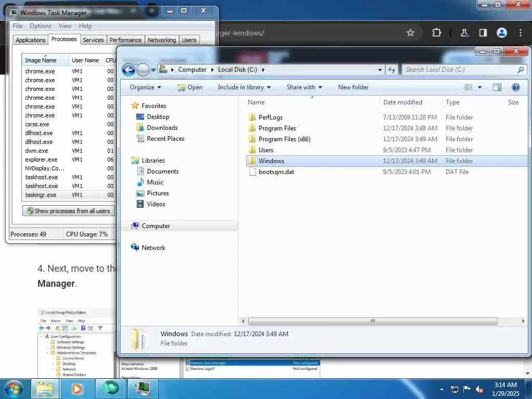
Task: Click the Explorer Help question icon
Action: pos(516,87)
